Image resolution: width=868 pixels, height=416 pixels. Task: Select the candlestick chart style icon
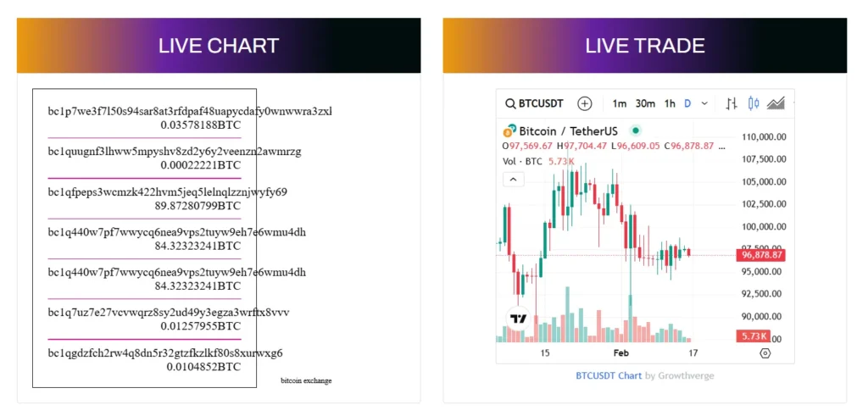(x=753, y=103)
